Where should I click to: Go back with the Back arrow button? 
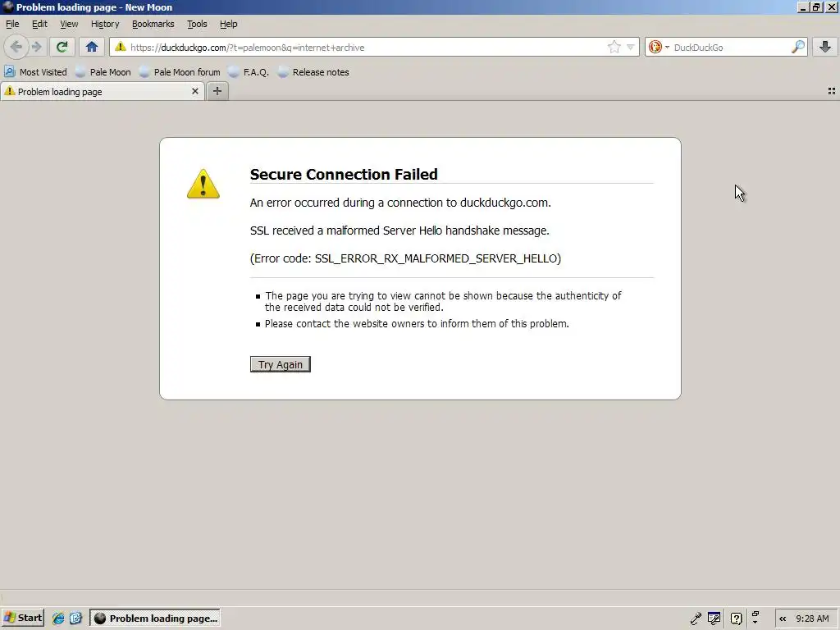(x=16, y=47)
